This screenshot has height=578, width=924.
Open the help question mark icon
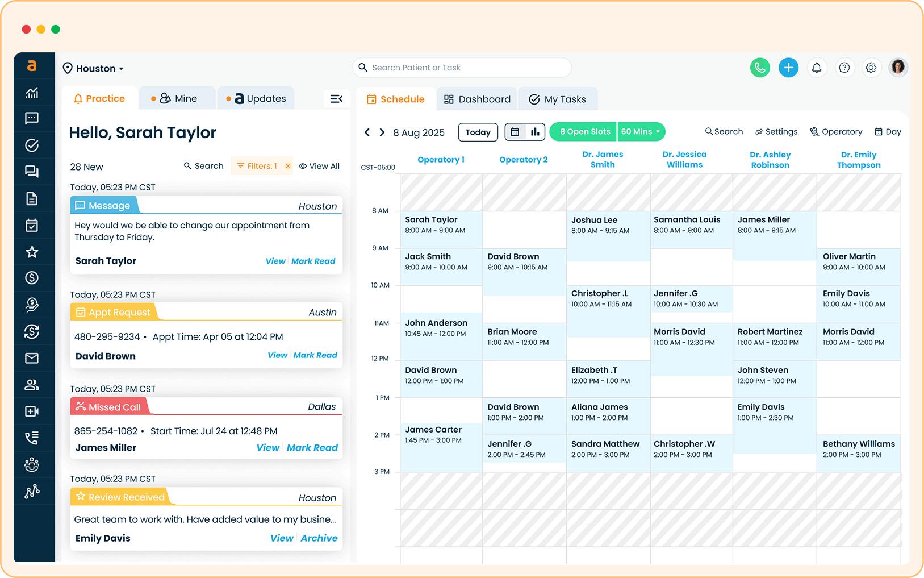(x=844, y=68)
